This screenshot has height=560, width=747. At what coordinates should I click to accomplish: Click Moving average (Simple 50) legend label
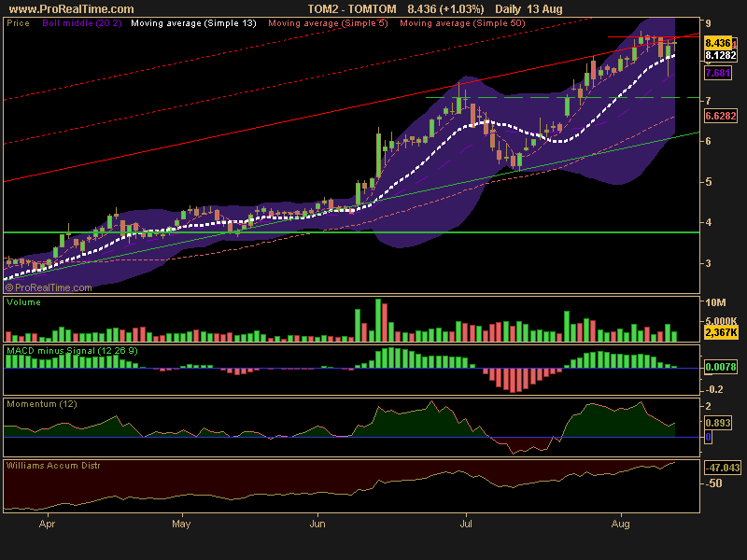coord(462,22)
